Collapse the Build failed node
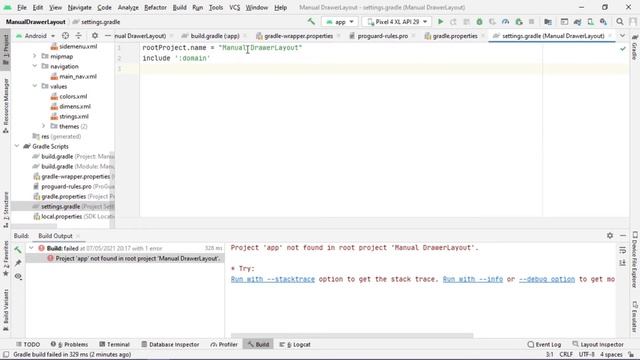The image size is (640, 360). pos(31,248)
